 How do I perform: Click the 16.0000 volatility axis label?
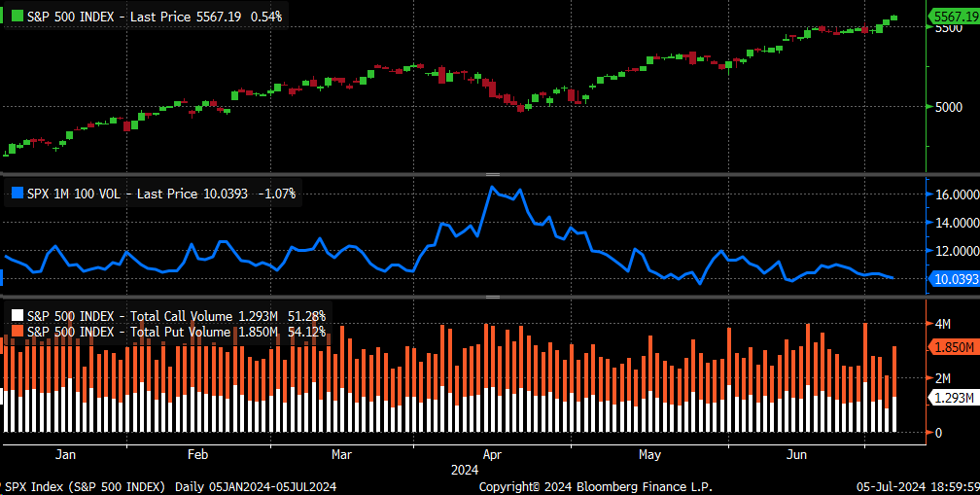[x=957, y=195]
